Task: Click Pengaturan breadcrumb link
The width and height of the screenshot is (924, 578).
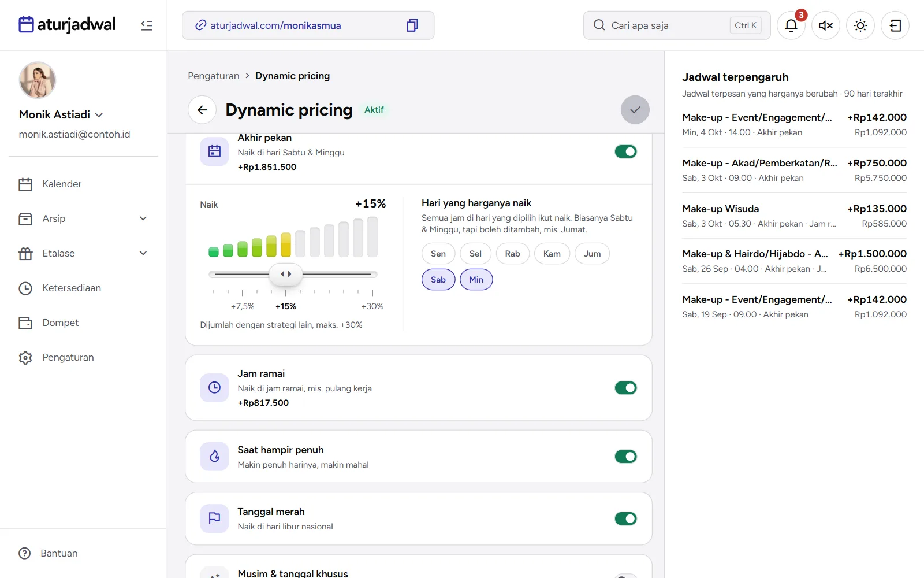Action: 214,76
